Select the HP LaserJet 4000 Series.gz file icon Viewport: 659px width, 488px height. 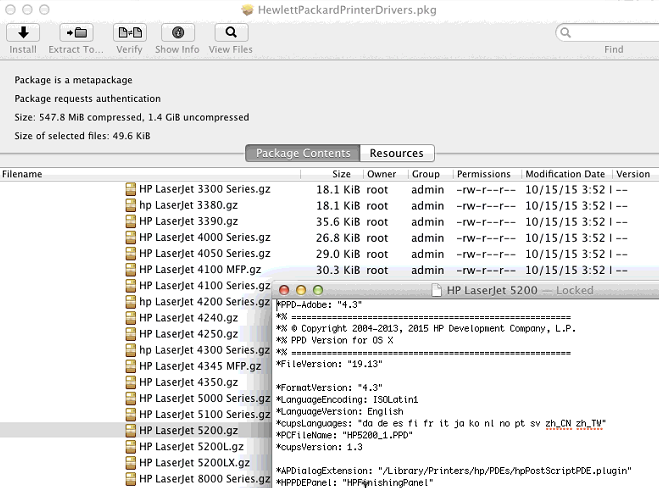(131, 237)
